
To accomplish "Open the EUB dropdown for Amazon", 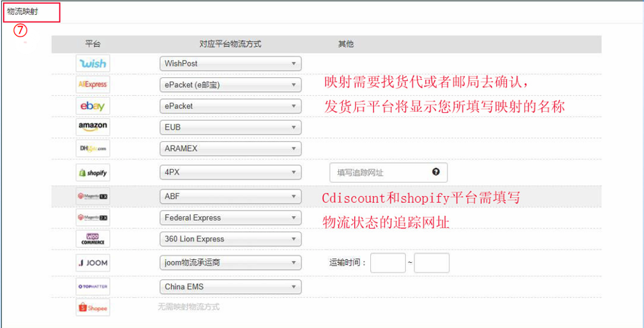I will pyautogui.click(x=230, y=127).
